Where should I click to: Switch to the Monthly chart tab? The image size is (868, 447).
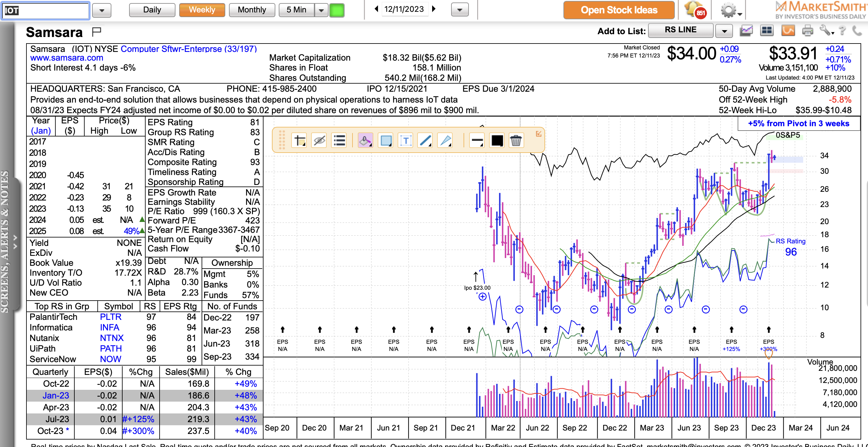click(252, 10)
